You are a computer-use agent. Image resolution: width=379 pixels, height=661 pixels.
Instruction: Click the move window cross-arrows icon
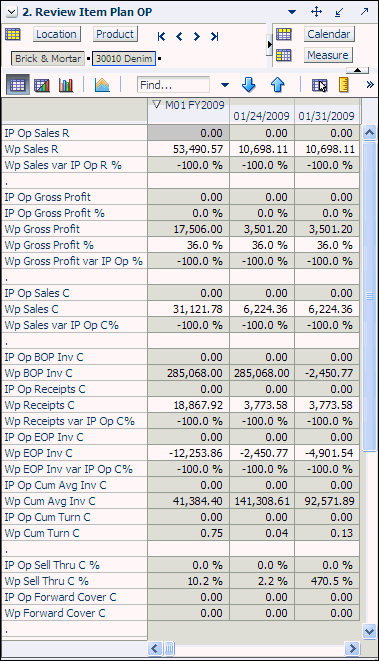coord(316,12)
